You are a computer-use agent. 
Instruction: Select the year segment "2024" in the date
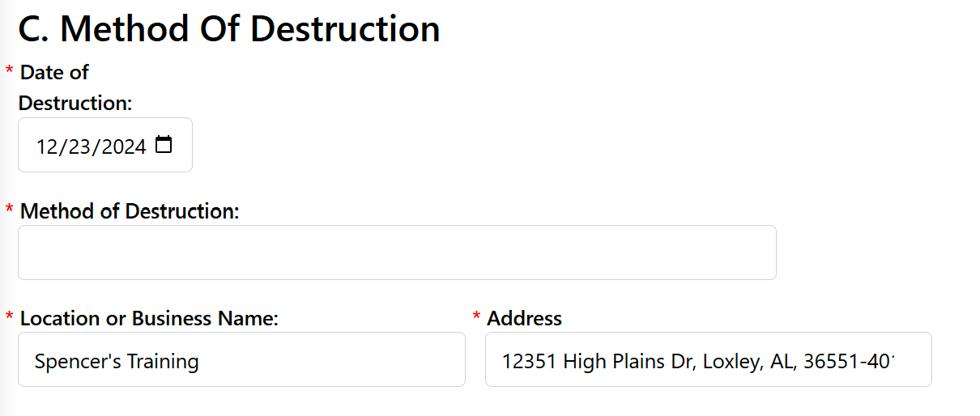[119, 146]
